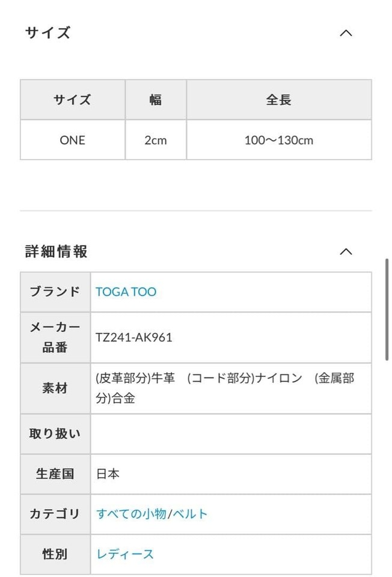This screenshot has width=392, height=577.
Task: Open the レディース gender link
Action: coord(125,554)
